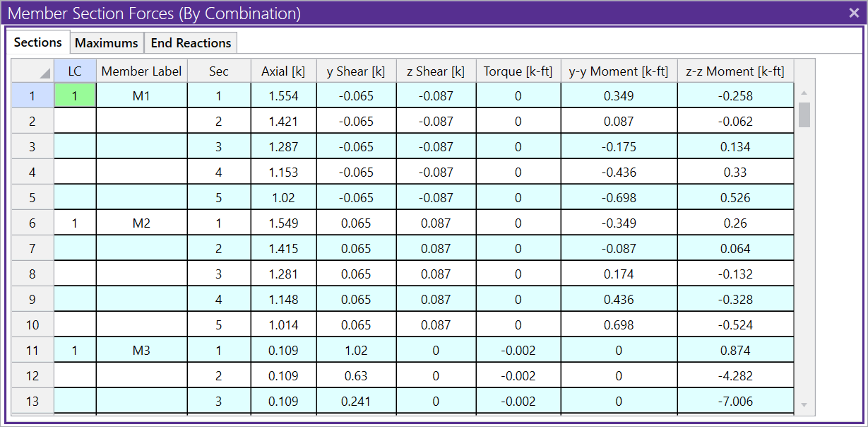Image resolution: width=868 pixels, height=427 pixels.
Task: Click the scrollbar up arrow
Action: (x=804, y=93)
